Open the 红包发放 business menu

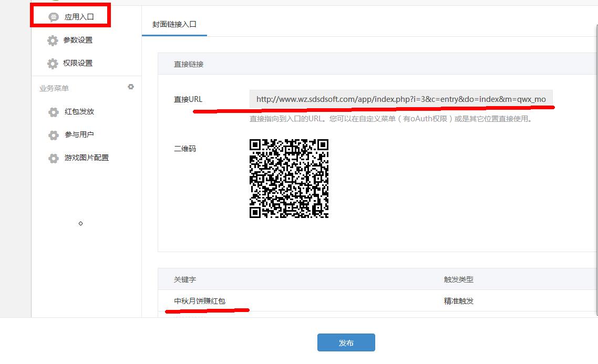coord(79,111)
